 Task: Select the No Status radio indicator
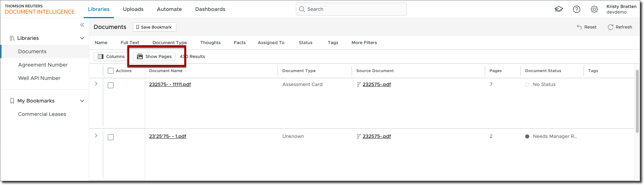coord(527,84)
